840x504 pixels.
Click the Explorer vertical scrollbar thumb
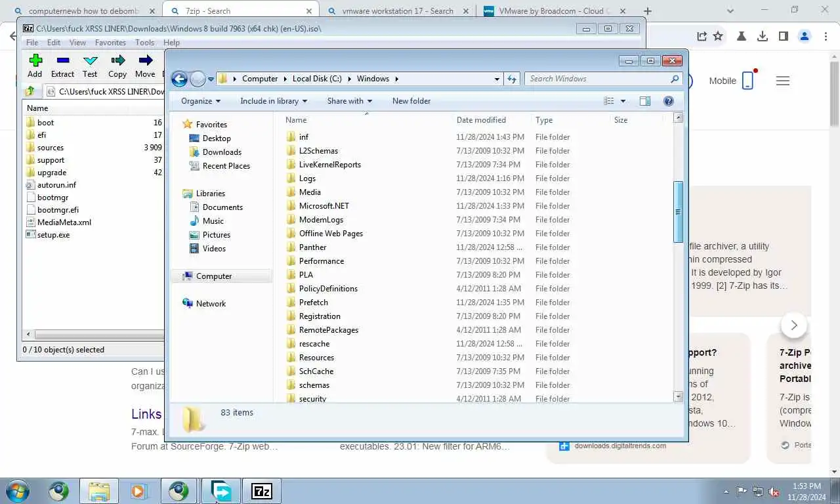click(x=678, y=212)
